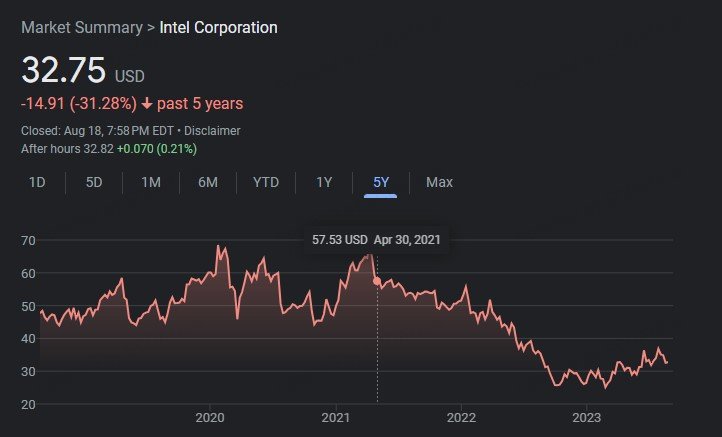
Task: Open the Disclaimer link
Action: (x=211, y=131)
